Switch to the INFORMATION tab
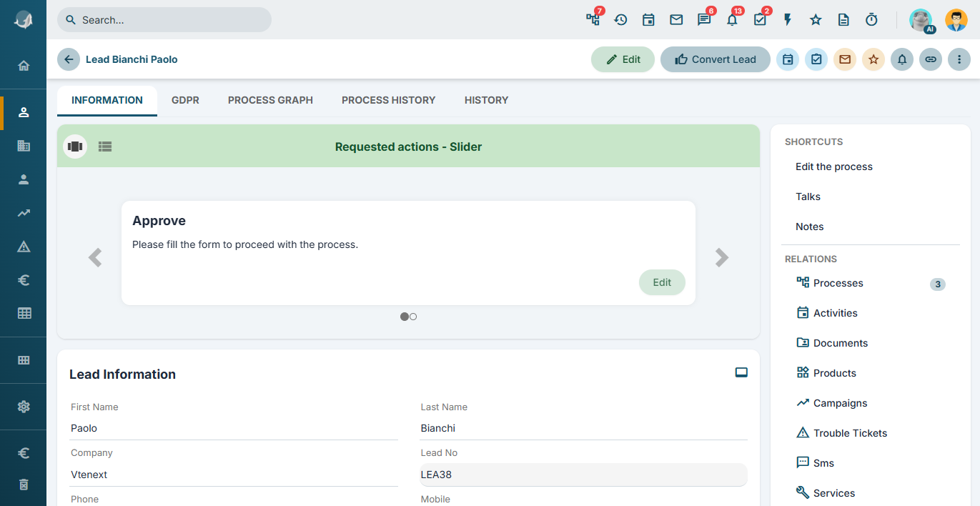The image size is (980, 506). click(107, 100)
